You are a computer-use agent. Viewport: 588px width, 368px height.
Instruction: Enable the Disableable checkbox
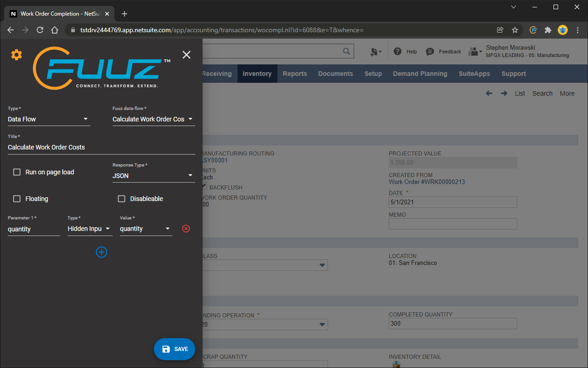(121, 198)
